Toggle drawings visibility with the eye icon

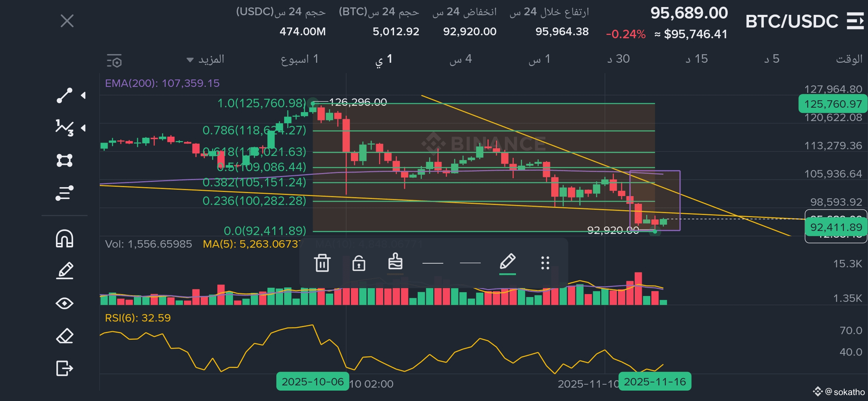click(x=64, y=303)
